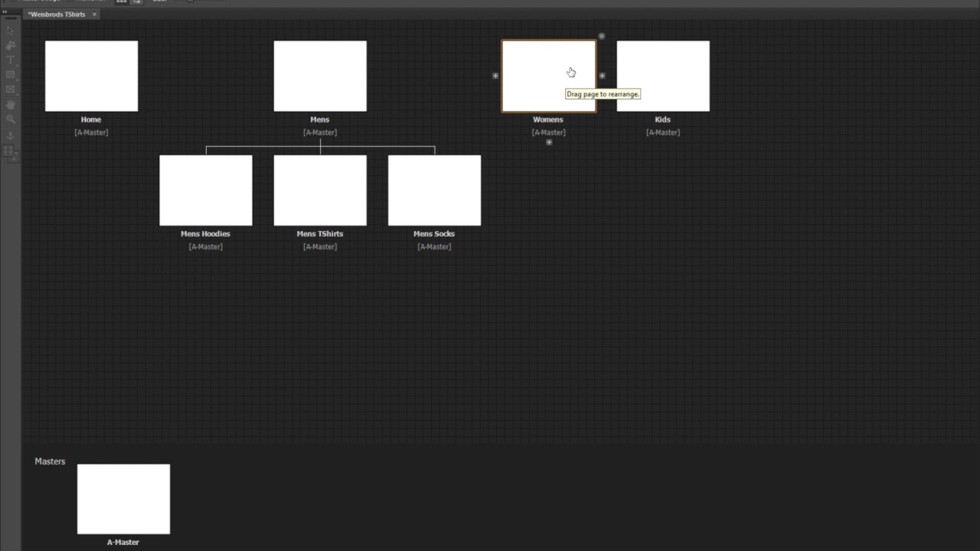Add a sibling page left of Womens
980x551 pixels.
point(495,76)
